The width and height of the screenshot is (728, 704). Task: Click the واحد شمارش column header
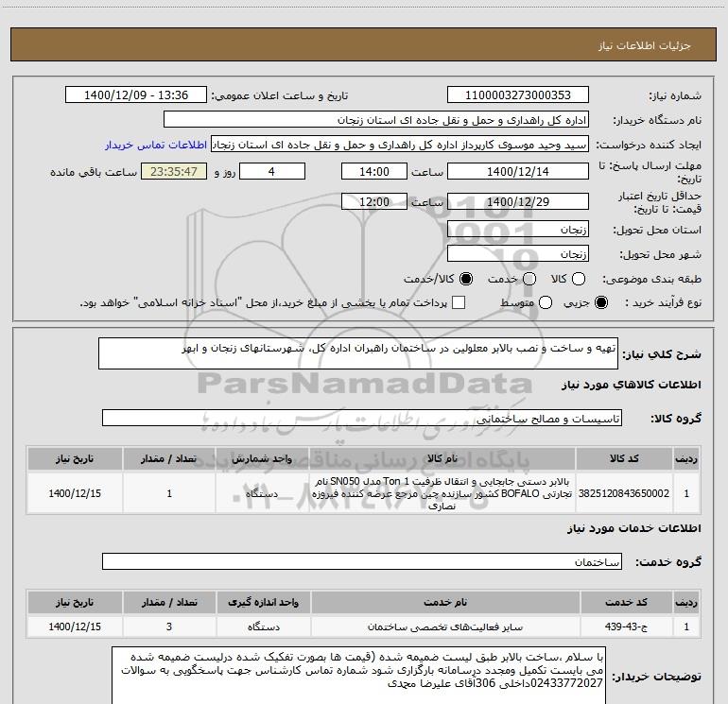pos(262,458)
